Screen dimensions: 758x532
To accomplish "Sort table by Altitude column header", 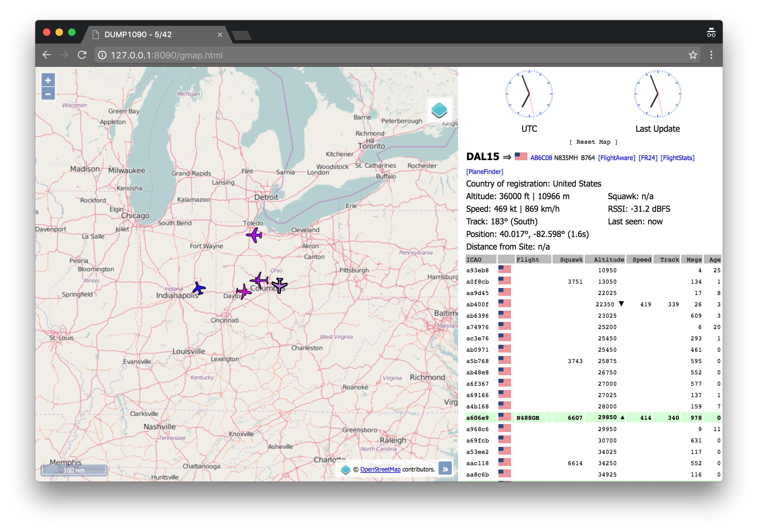I will click(x=608, y=260).
